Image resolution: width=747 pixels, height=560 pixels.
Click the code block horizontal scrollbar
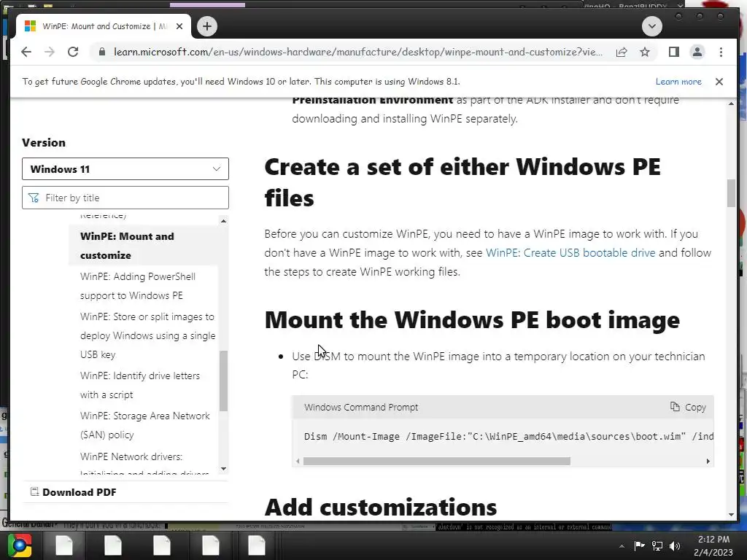[436, 461]
